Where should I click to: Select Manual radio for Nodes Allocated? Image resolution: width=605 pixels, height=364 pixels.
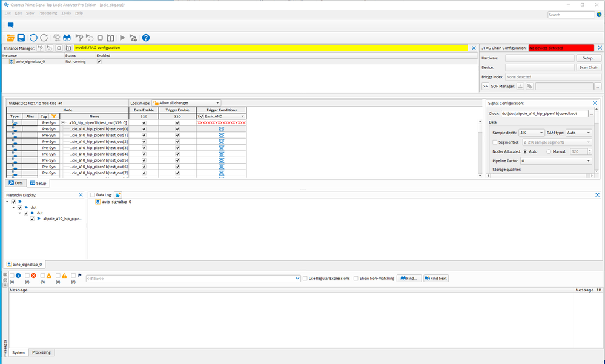point(549,151)
